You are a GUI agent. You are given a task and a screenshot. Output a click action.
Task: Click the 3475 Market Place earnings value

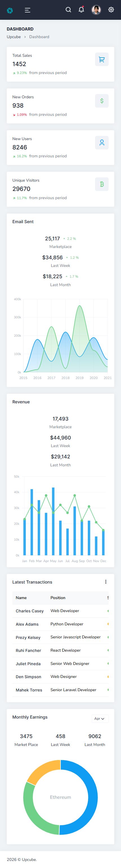(26, 736)
